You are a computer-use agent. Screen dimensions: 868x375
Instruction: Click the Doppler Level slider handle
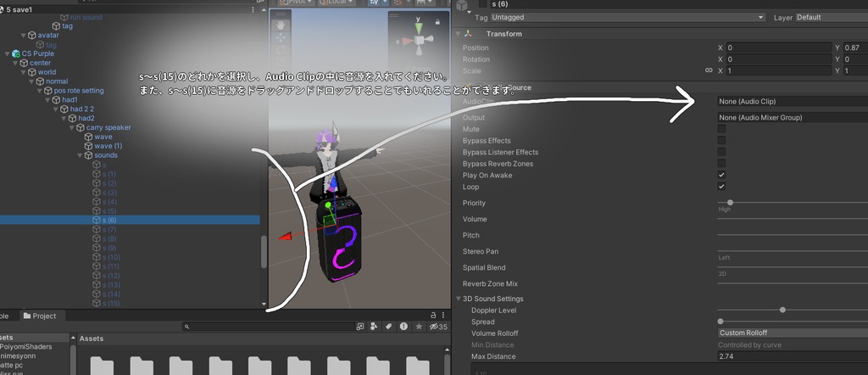coord(782,310)
